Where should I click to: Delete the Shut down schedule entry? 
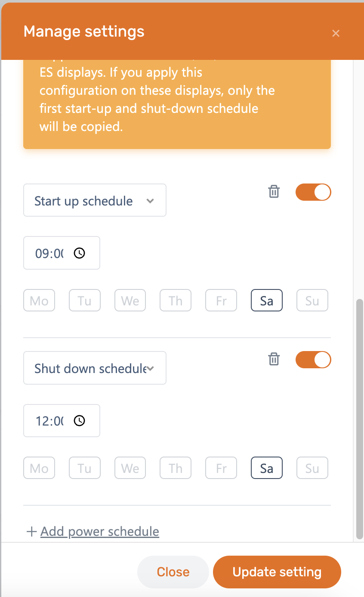click(274, 359)
